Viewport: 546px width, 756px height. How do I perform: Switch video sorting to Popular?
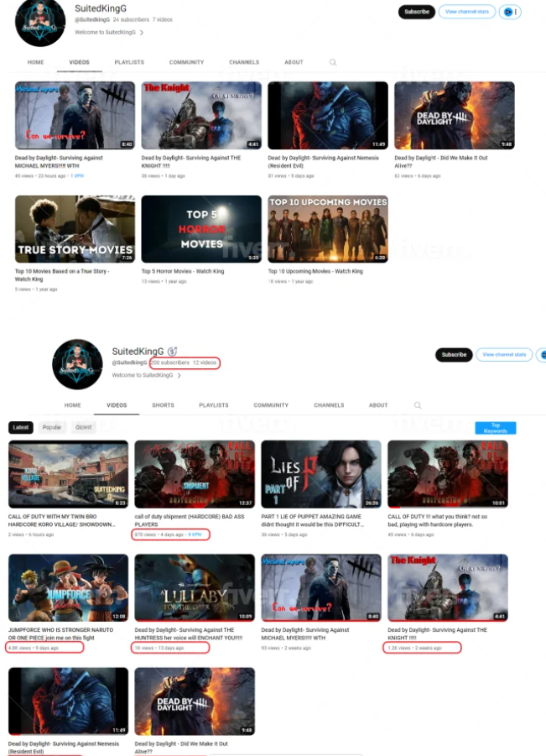52,427
